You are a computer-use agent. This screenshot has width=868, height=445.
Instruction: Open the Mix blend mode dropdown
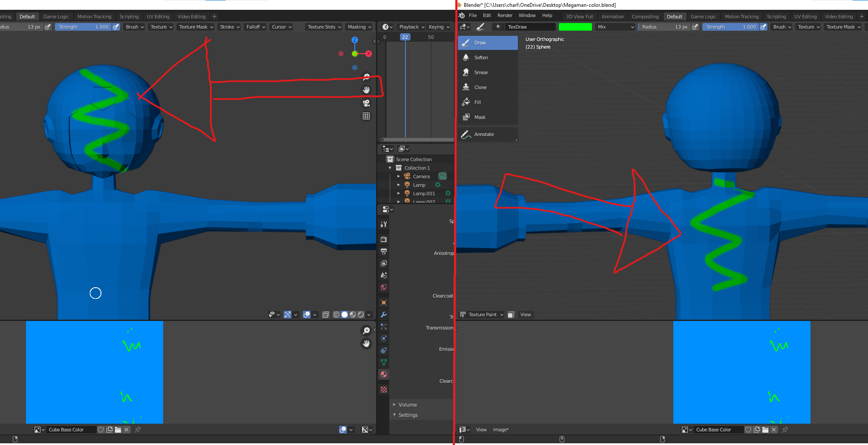click(x=615, y=27)
